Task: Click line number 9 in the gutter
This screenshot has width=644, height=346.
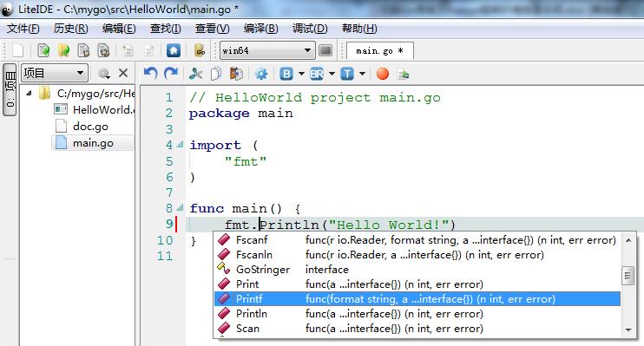Action: click(169, 224)
